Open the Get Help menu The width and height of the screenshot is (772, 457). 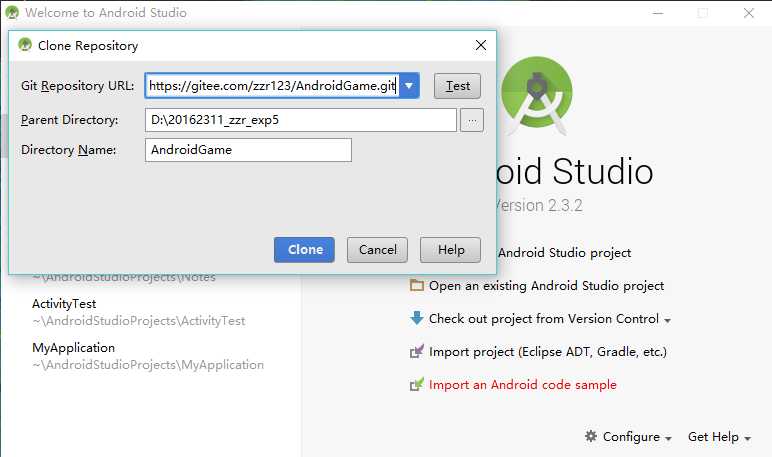719,437
